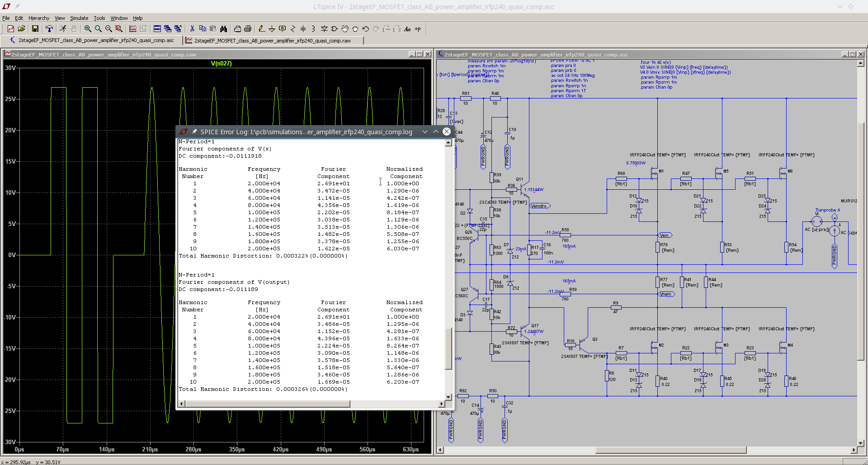
Task: Select the Drag open-hand tool
Action: click(x=355, y=29)
